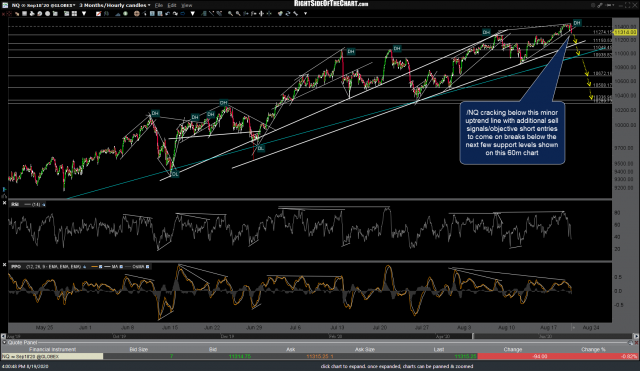Click the right arrow of the time scrollbar

pos(636,336)
